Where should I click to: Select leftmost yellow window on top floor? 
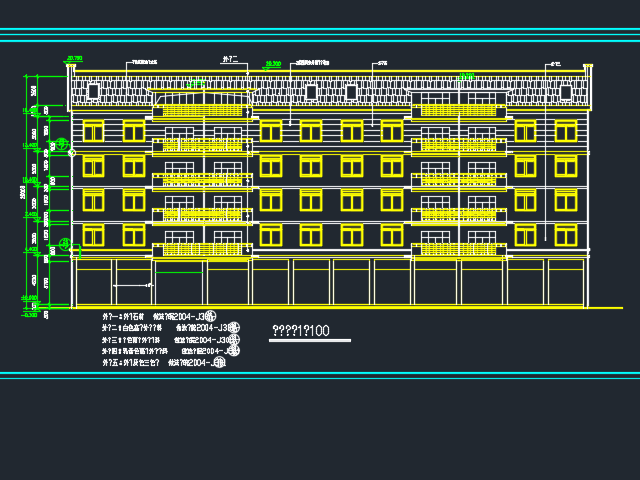click(x=94, y=131)
